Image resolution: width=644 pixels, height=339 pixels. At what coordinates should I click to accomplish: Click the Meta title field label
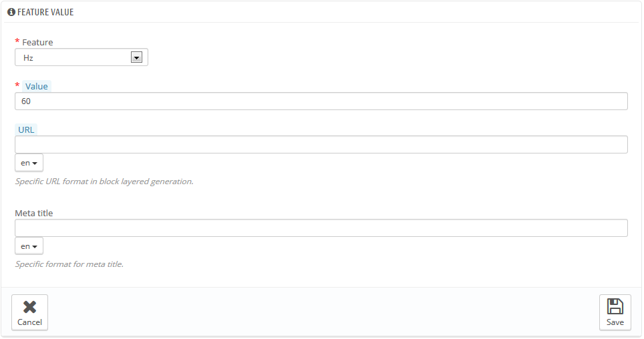click(34, 213)
